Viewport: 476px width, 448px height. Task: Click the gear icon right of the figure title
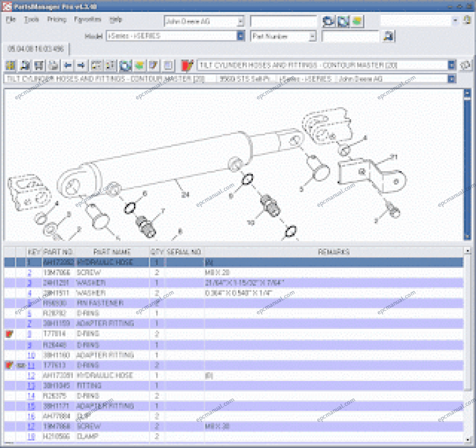coord(466,65)
